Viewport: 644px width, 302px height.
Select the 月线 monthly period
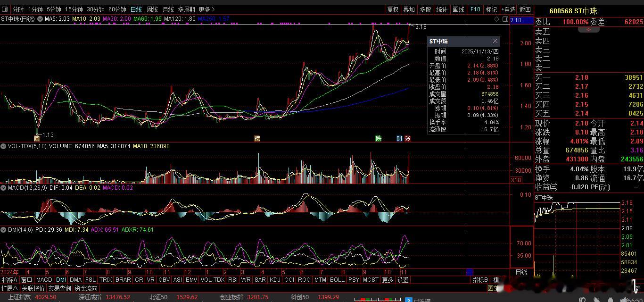pos(168,9)
